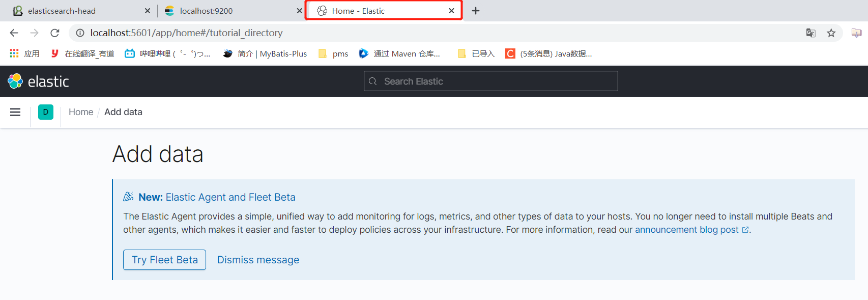Reload the current page

[55, 33]
